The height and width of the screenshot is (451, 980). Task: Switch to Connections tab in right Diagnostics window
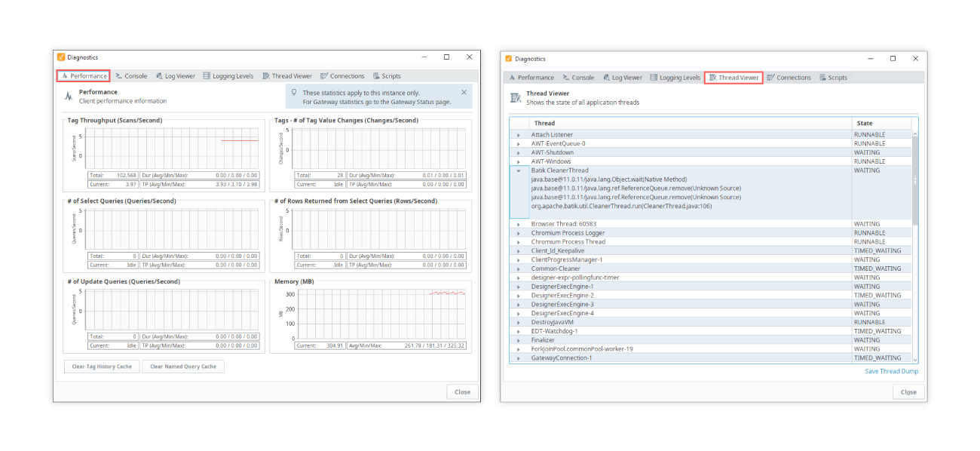(789, 78)
